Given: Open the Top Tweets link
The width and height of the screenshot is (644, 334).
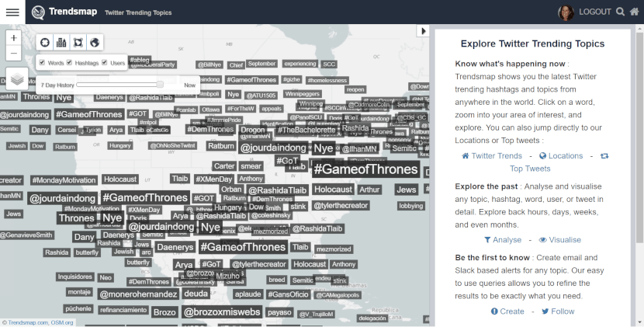Looking at the screenshot, I should 530,169.
